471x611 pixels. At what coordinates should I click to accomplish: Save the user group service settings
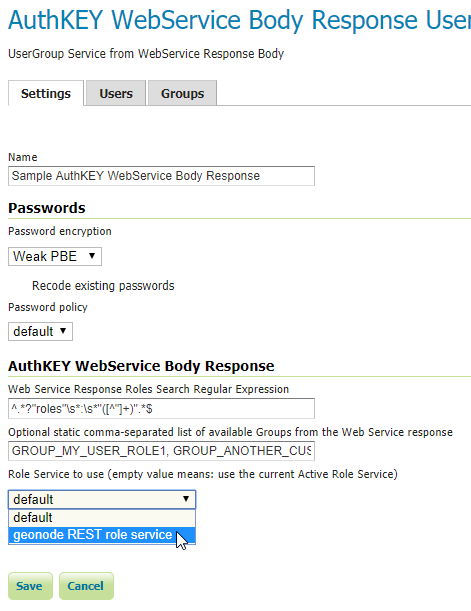tap(30, 586)
